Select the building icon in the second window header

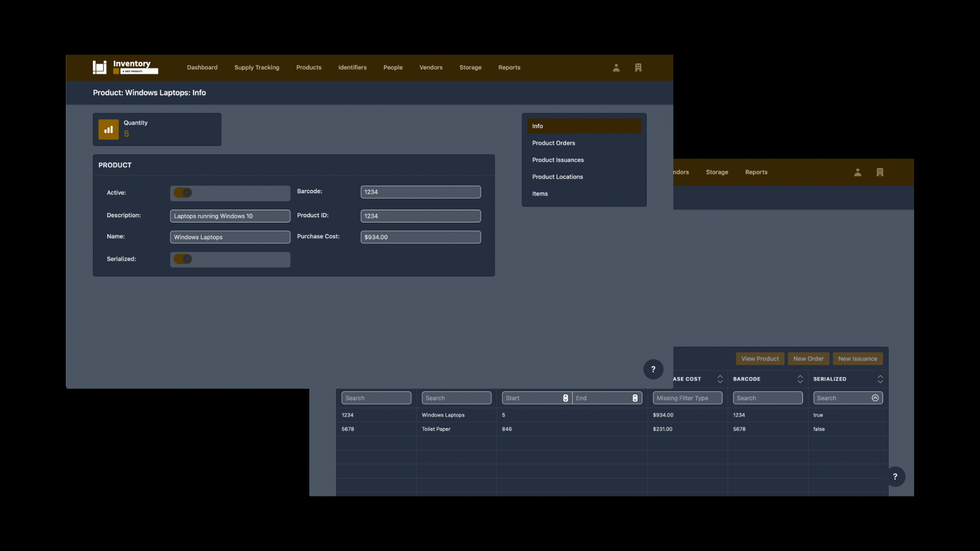(x=880, y=172)
